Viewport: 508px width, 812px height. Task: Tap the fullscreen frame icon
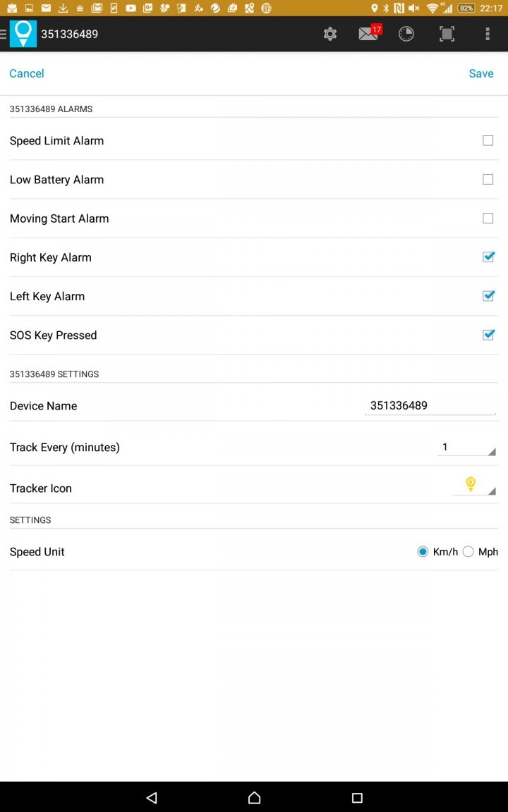point(447,34)
